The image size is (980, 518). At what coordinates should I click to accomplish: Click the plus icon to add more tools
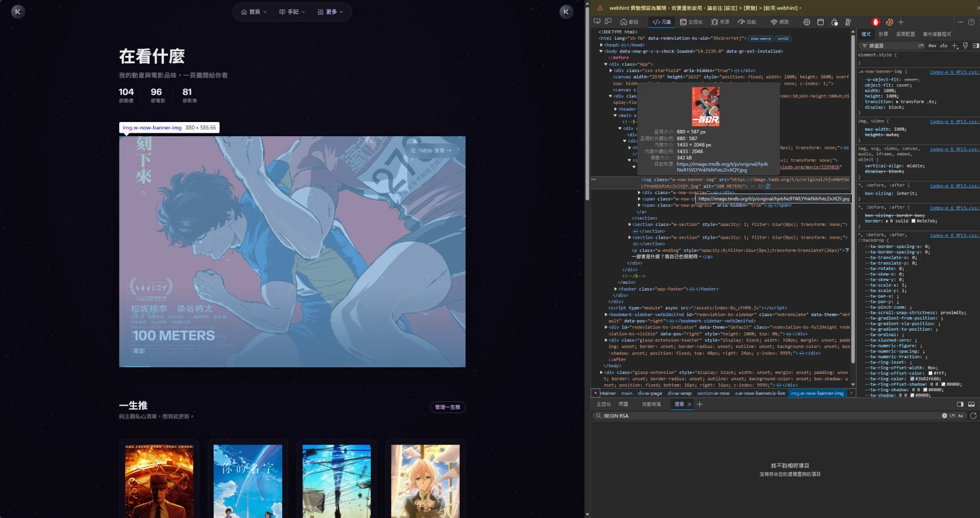[x=901, y=22]
